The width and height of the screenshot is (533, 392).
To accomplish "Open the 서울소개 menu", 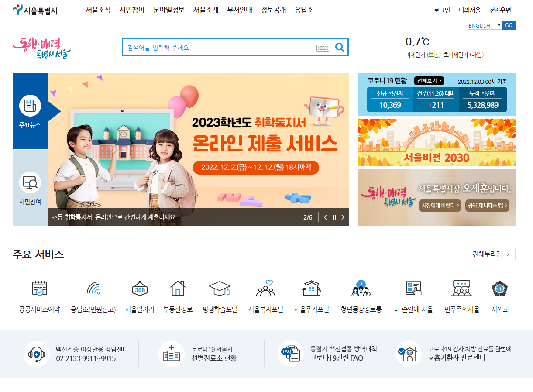I will click(206, 10).
